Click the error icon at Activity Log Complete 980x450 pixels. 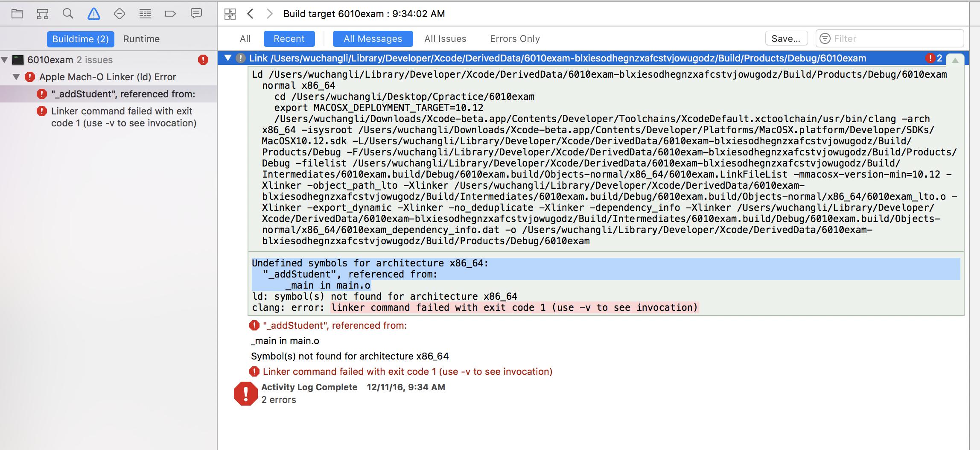(245, 393)
